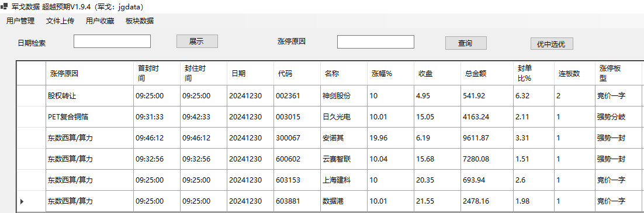Click the 09:42:33 seal time cell

tap(204, 117)
